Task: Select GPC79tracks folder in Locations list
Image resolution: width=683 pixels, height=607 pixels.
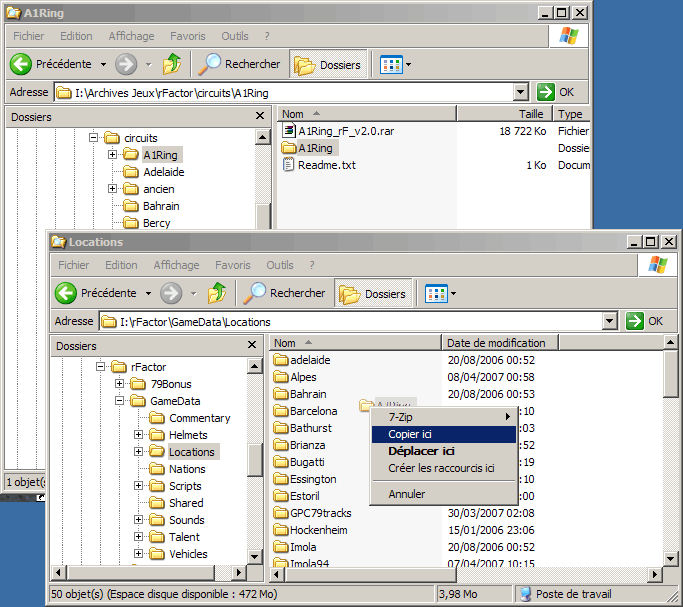Action: pyautogui.click(x=313, y=513)
